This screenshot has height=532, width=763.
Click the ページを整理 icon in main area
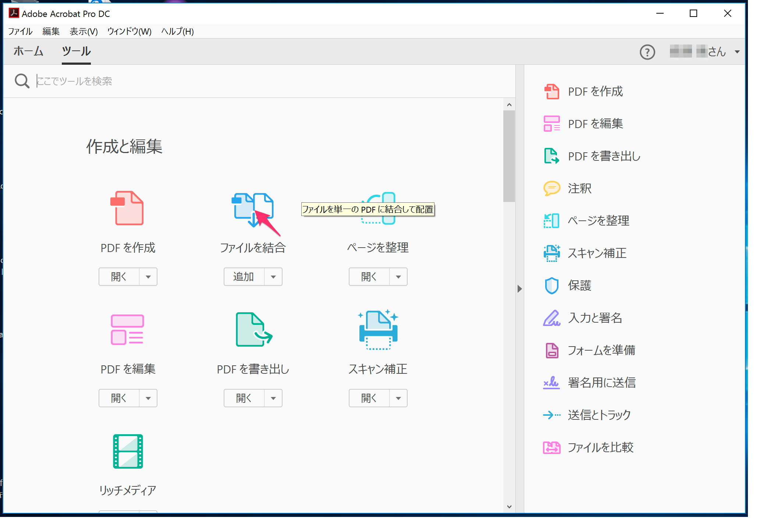(x=378, y=208)
